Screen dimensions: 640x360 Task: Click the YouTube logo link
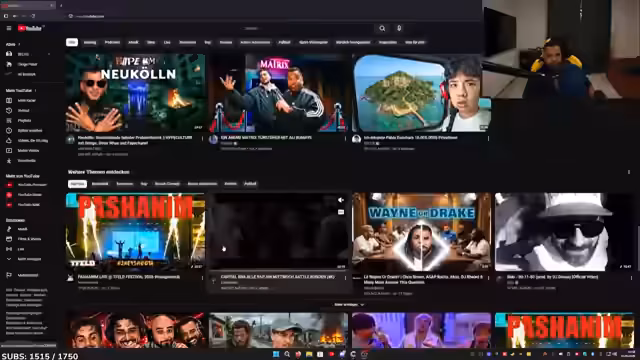pos(30,28)
